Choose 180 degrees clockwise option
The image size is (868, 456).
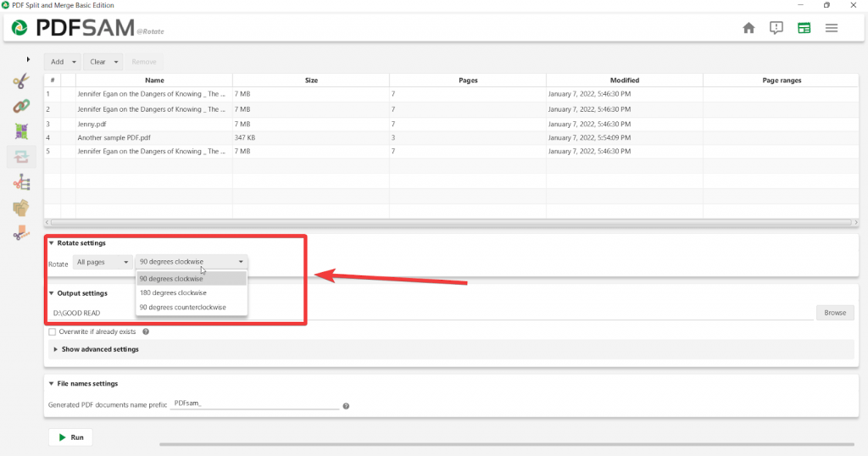point(192,292)
